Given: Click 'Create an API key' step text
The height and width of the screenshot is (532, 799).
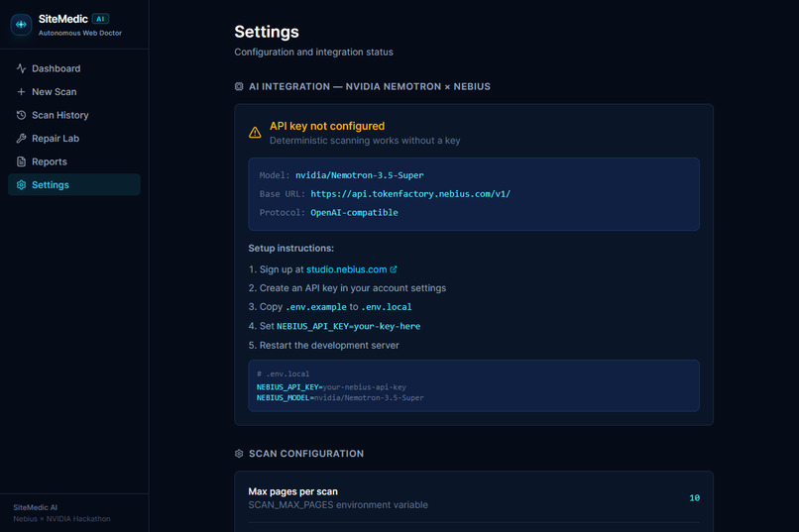Looking at the screenshot, I should pyautogui.click(x=353, y=288).
